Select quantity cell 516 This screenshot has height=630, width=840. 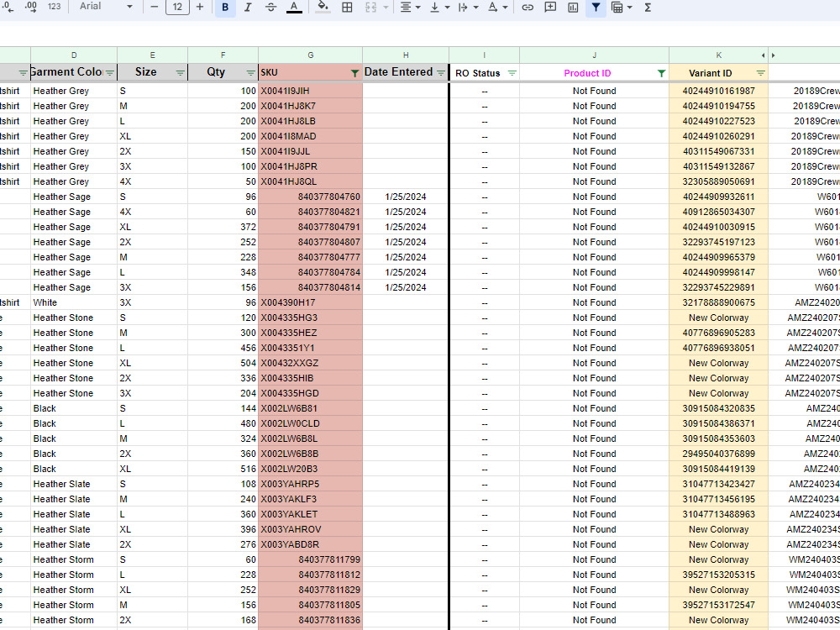click(223, 469)
